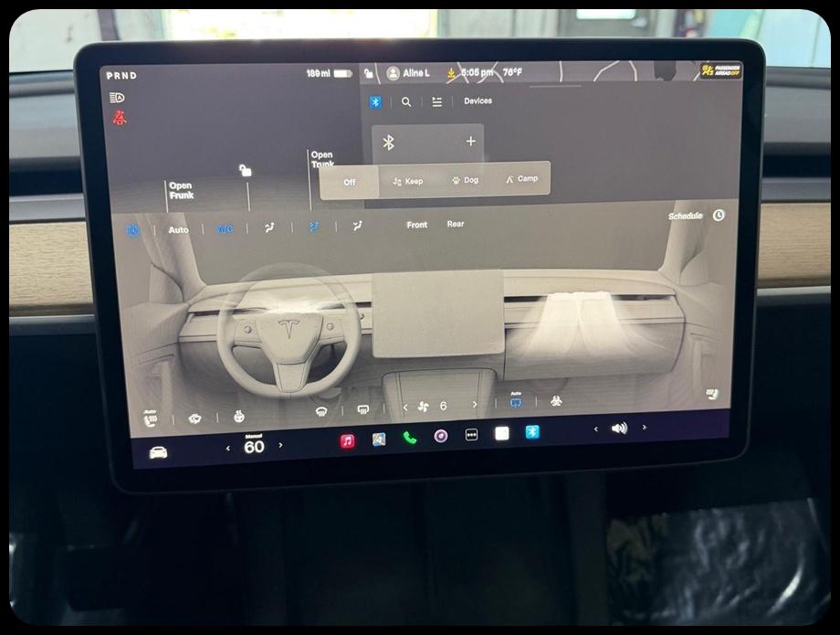840x635 pixels.
Task: Tap the volume speaker icon
Action: pyautogui.click(x=619, y=429)
